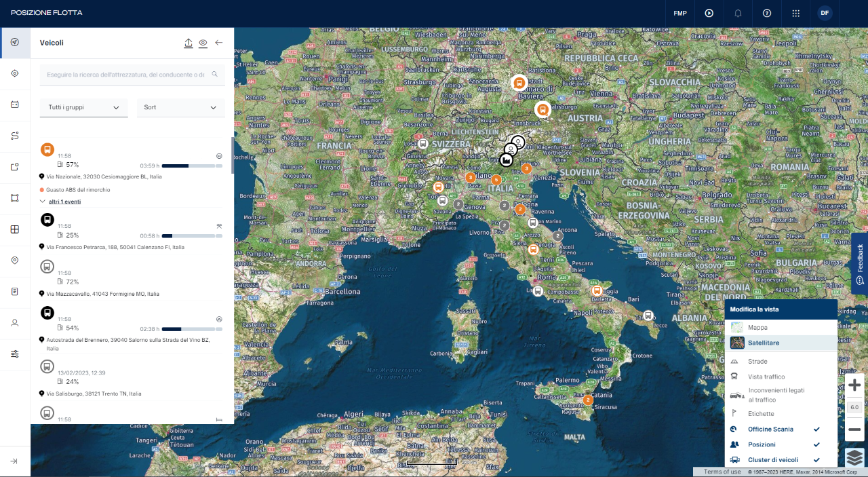The width and height of the screenshot is (868, 477).
Task: Open the DF user avatar menu
Action: (825, 13)
